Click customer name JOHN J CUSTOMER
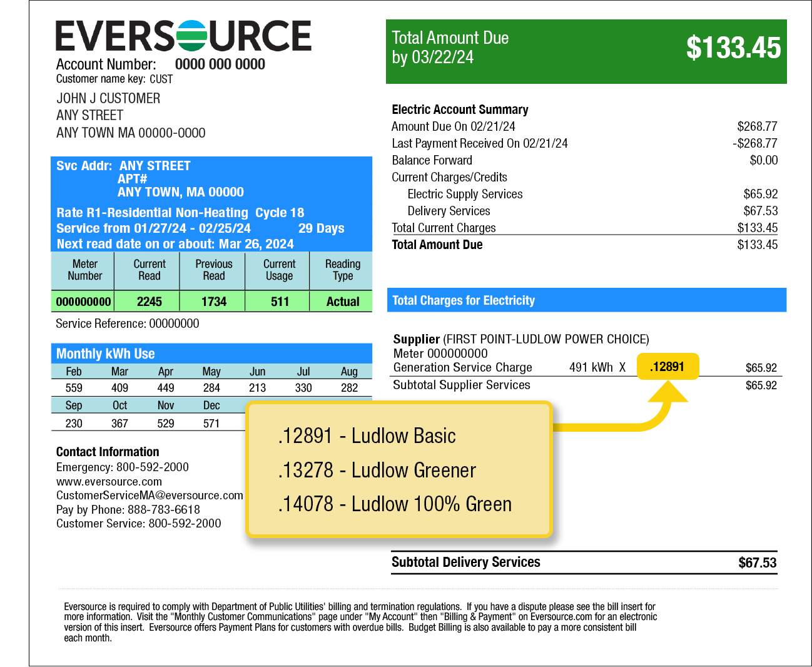 (x=108, y=98)
